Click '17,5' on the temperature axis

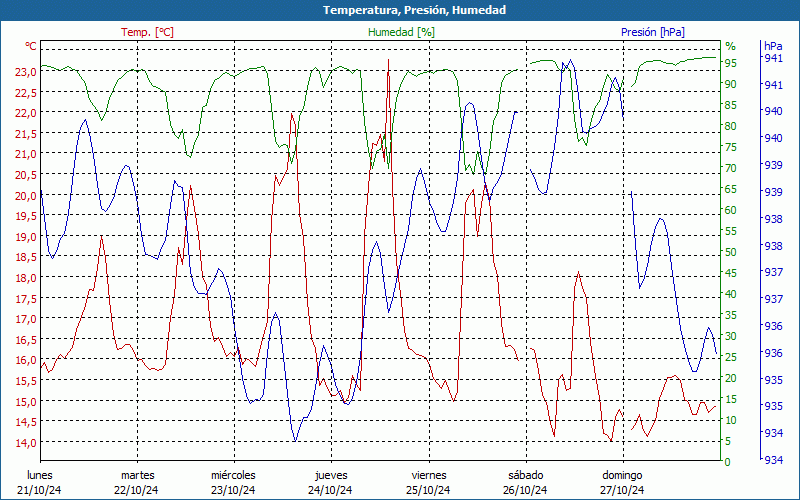click(26, 299)
